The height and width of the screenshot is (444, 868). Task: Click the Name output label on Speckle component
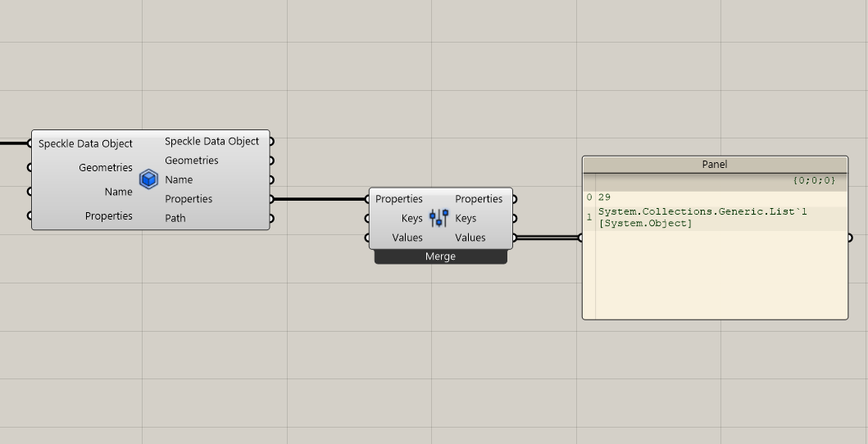179,179
